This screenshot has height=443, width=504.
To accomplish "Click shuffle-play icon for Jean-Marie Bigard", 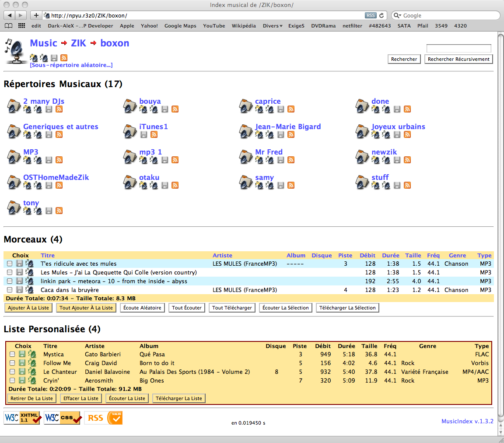I will (x=259, y=135).
